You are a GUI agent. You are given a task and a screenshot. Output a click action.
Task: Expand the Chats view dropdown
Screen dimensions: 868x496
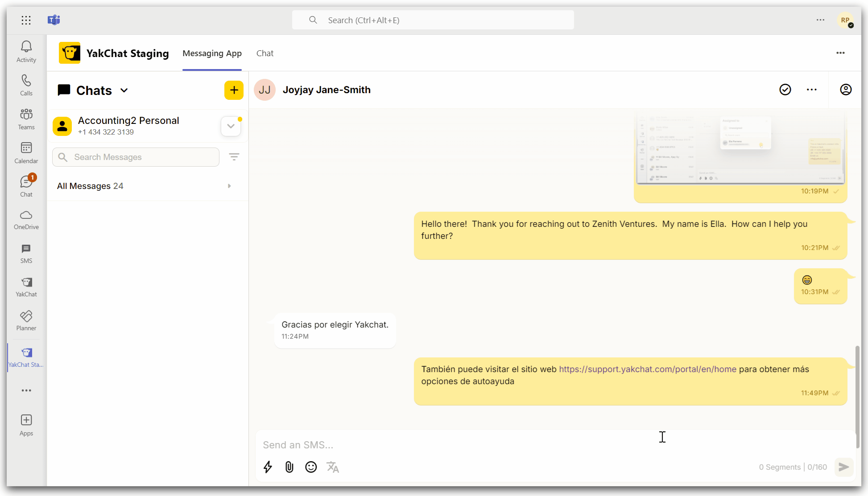point(124,90)
